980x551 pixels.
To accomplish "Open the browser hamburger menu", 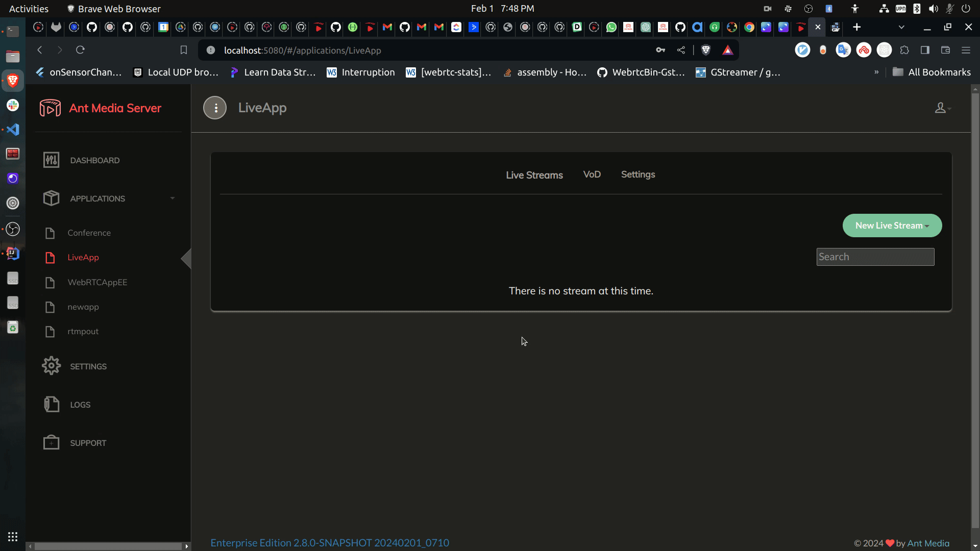I will 966,50.
